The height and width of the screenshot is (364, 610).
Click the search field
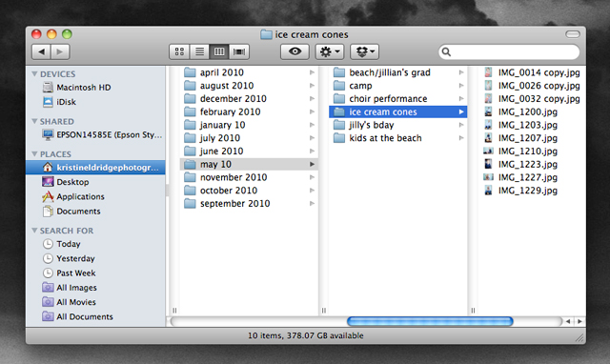click(509, 51)
